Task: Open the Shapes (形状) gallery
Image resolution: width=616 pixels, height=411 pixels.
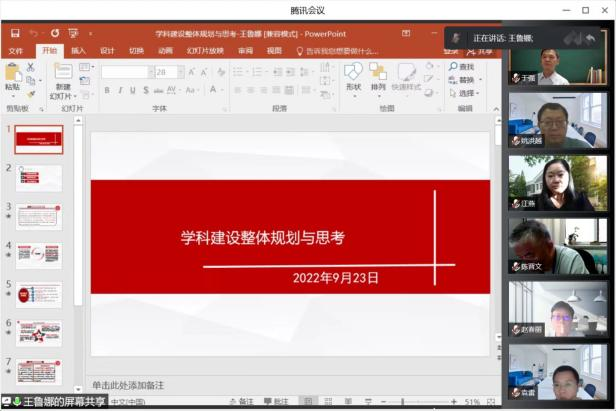Action: pyautogui.click(x=353, y=73)
